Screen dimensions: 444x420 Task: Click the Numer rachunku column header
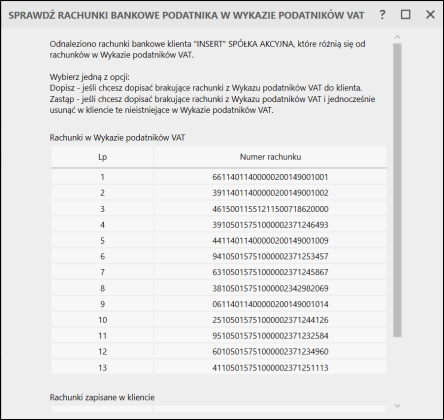270,157
